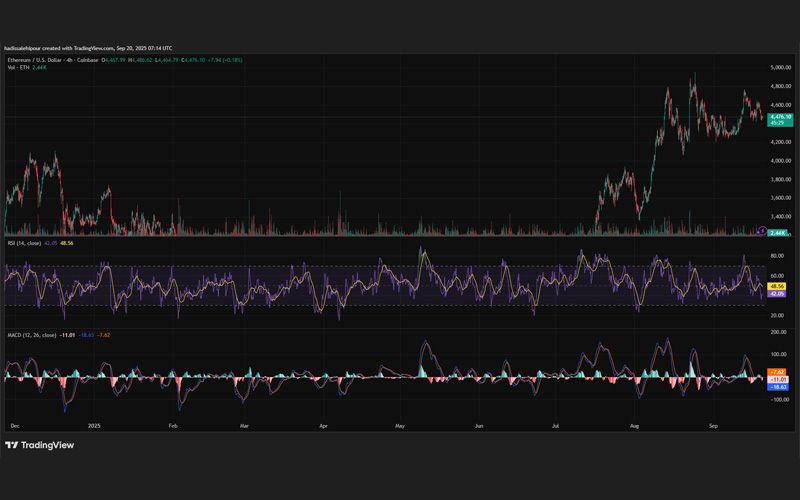
Task: Click the Apr label on time axis
Action: [x=323, y=426]
